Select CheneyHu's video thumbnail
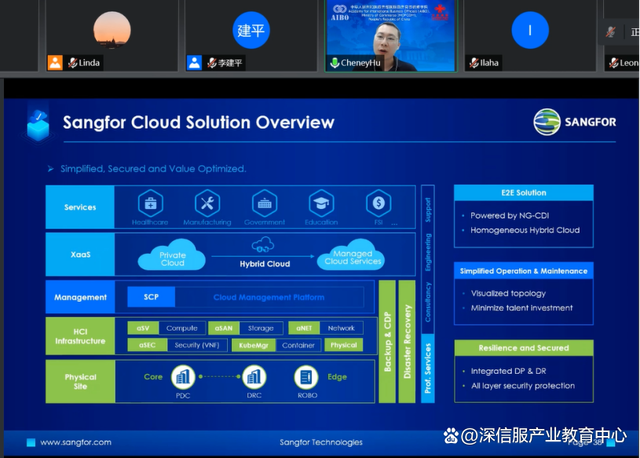 (x=391, y=36)
